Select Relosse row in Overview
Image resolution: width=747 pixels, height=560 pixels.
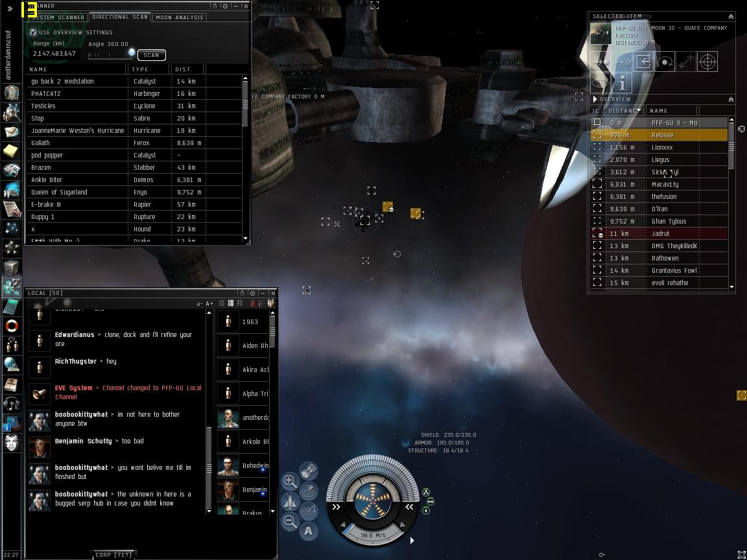[x=659, y=135]
